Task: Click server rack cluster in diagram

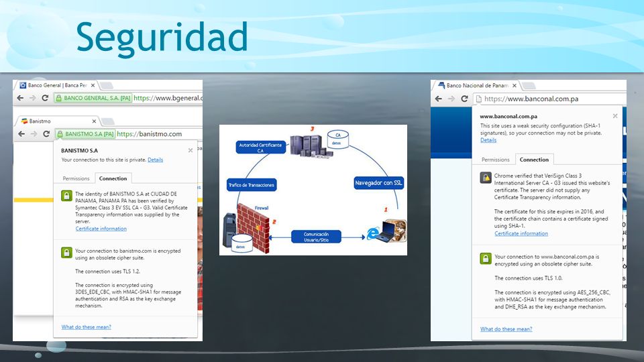Action: [311, 145]
